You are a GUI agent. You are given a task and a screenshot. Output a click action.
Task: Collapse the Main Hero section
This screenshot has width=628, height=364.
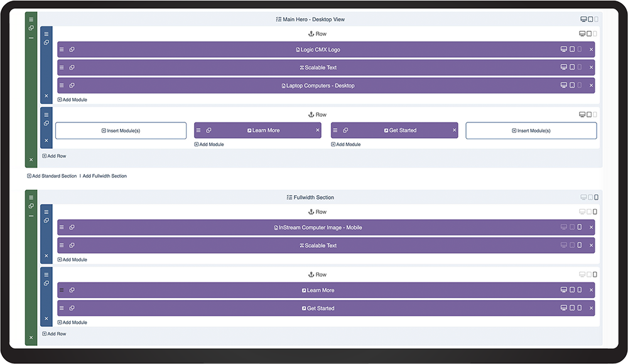(x=31, y=38)
